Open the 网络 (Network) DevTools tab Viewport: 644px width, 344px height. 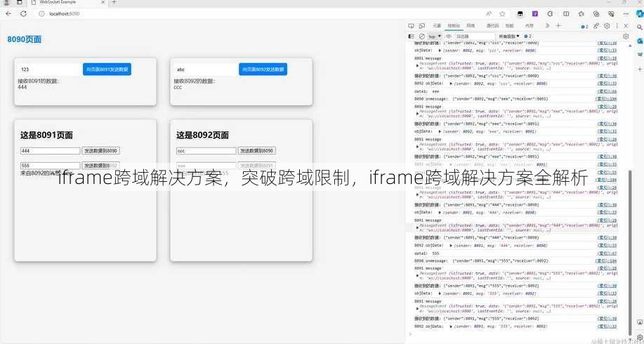[x=471, y=26]
